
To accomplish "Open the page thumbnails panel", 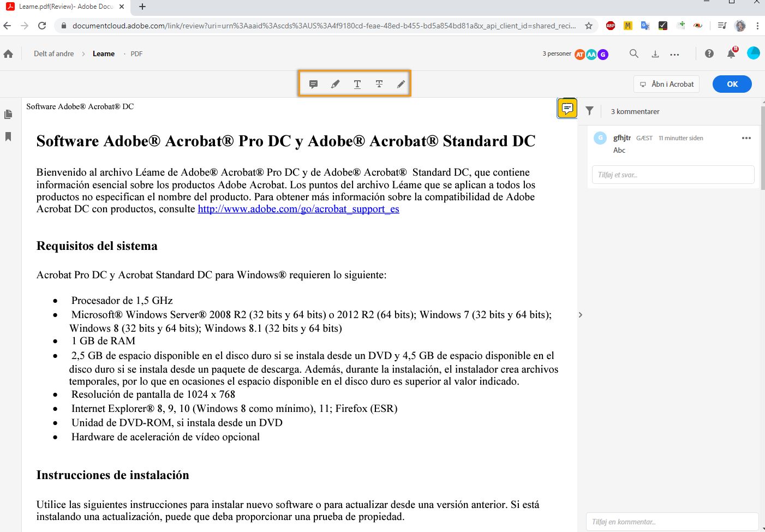I will pos(8,115).
